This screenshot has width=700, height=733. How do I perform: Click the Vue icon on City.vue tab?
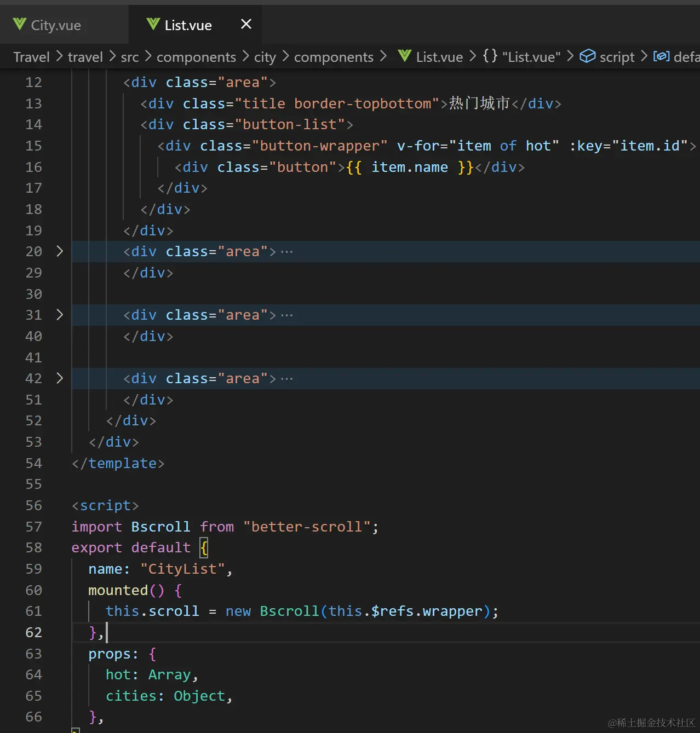(20, 25)
